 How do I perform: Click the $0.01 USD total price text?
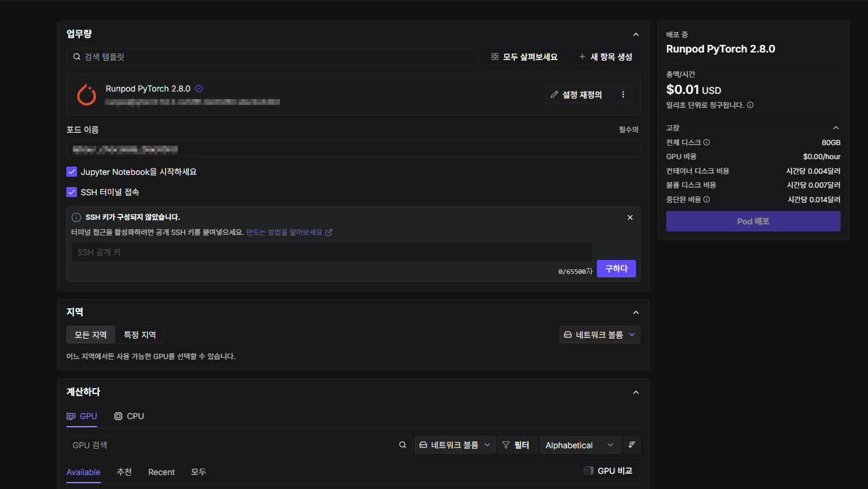click(x=694, y=90)
